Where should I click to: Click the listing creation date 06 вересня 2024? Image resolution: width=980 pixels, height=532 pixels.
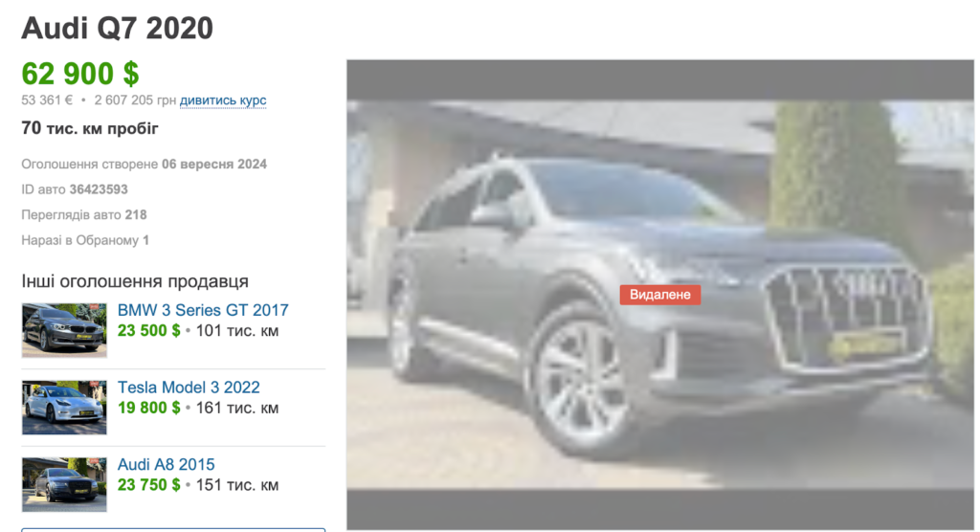pyautogui.click(x=214, y=165)
